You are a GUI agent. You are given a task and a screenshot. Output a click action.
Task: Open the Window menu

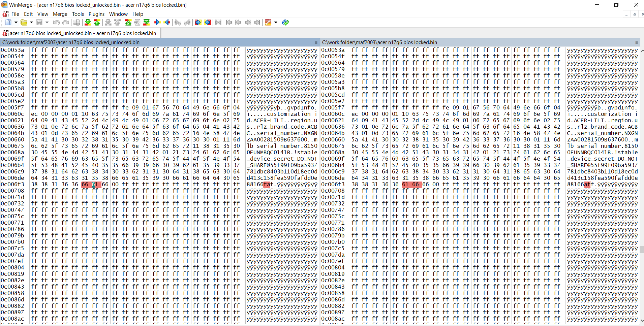coord(118,14)
